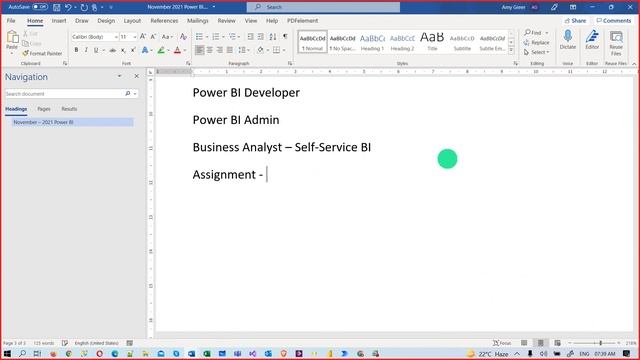The image size is (640, 360).
Task: Apply the No Spacing style
Action: pos(342,42)
